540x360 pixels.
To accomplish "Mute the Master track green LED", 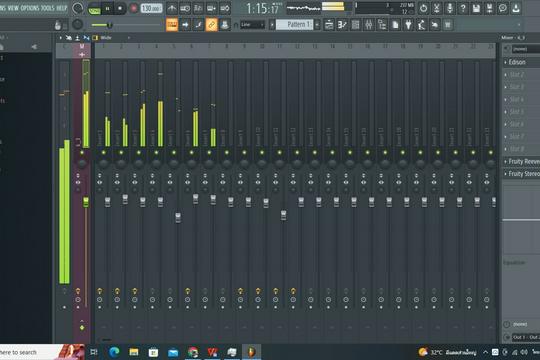I will (82, 152).
